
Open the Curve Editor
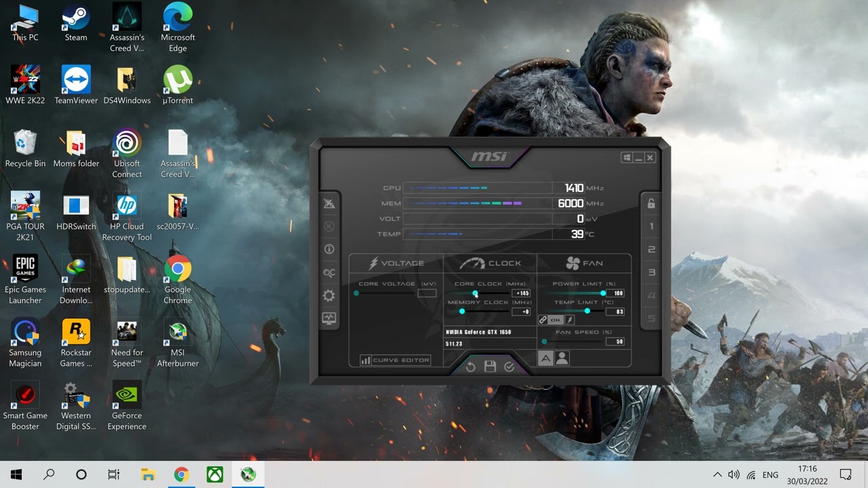coord(395,360)
